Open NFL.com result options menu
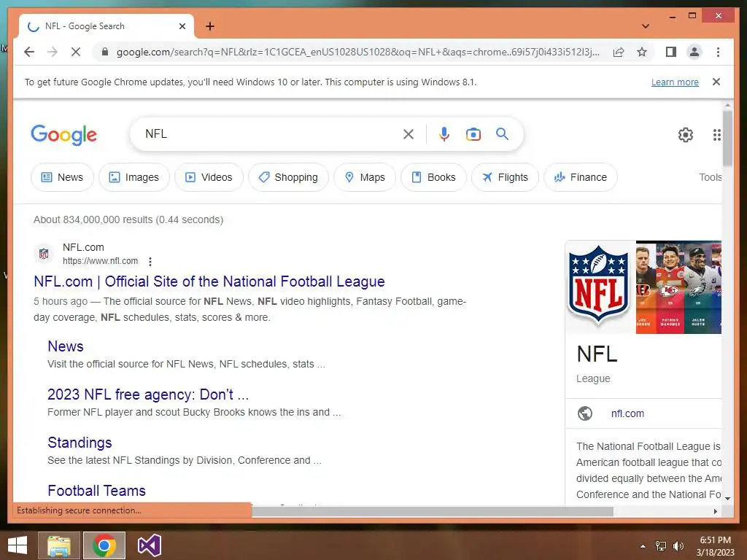 150,262
